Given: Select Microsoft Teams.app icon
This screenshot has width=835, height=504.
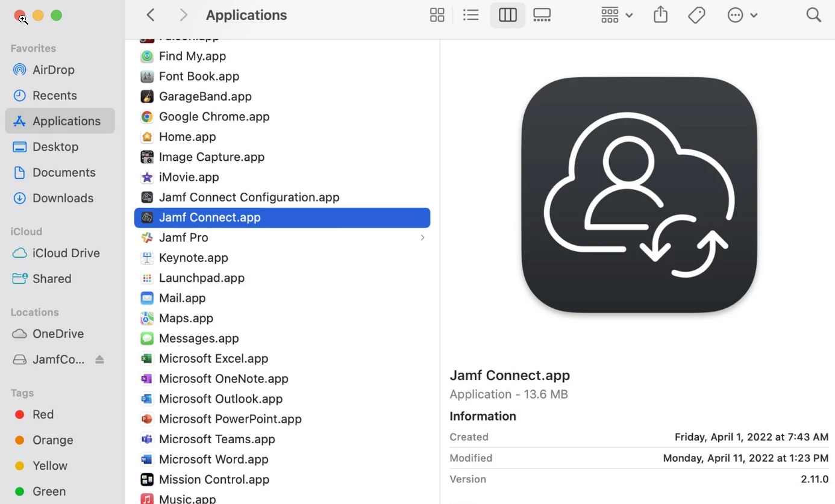Looking at the screenshot, I should point(147,440).
